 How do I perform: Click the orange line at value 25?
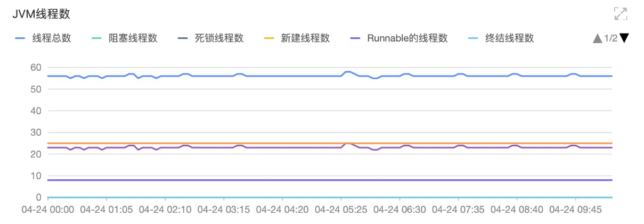[213, 143]
